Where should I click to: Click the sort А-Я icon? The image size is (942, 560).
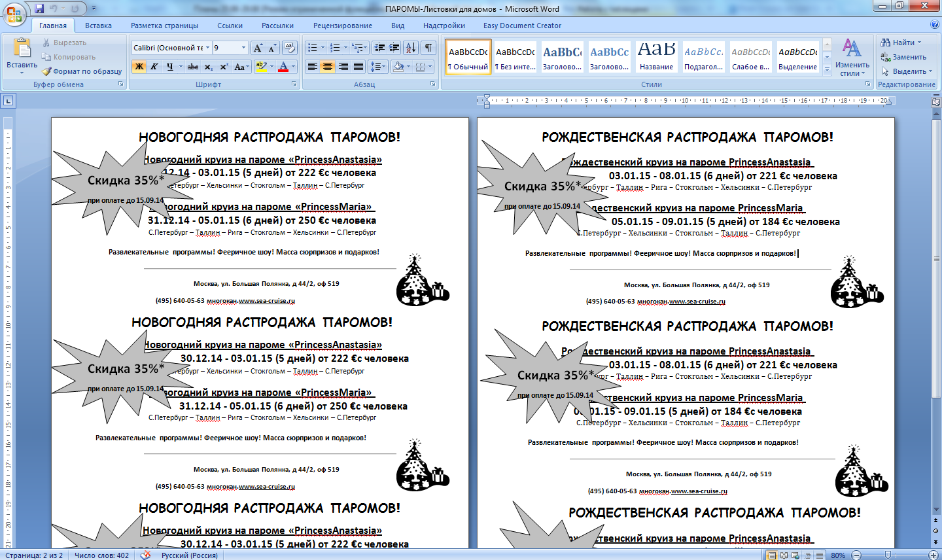tap(410, 48)
